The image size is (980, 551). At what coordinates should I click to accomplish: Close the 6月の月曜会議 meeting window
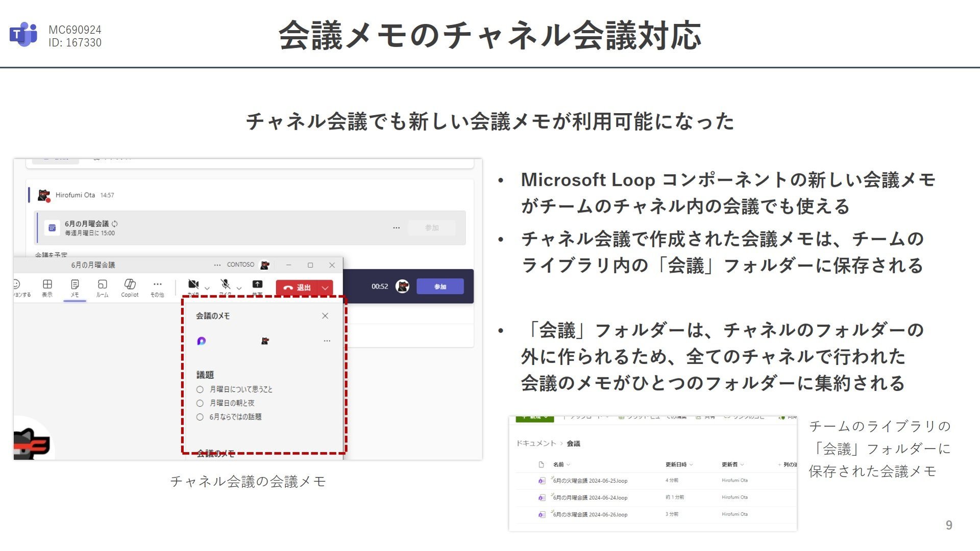[332, 265]
